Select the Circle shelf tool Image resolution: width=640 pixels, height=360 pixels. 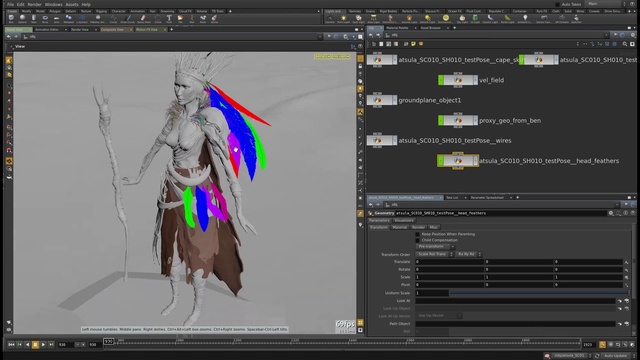[x=158, y=18]
